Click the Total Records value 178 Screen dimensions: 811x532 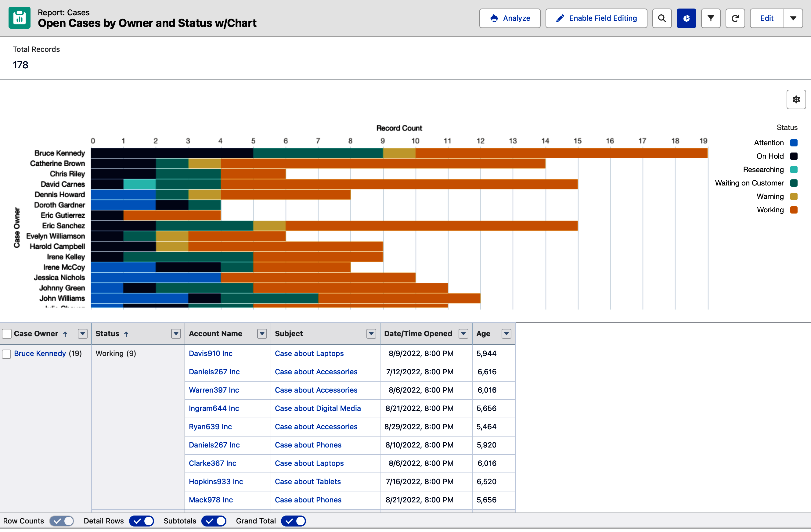tap(20, 65)
